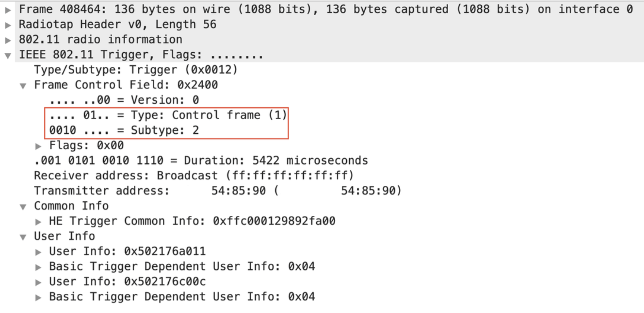This screenshot has height=313, width=644.
Task: Expand the second Basic Trigger Dependent User Info
Action: coord(38,296)
